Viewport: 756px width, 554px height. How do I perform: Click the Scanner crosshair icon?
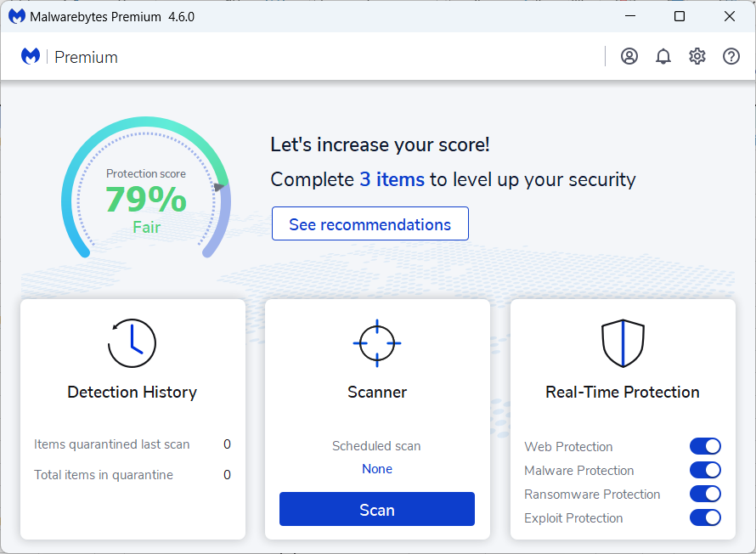(377, 343)
